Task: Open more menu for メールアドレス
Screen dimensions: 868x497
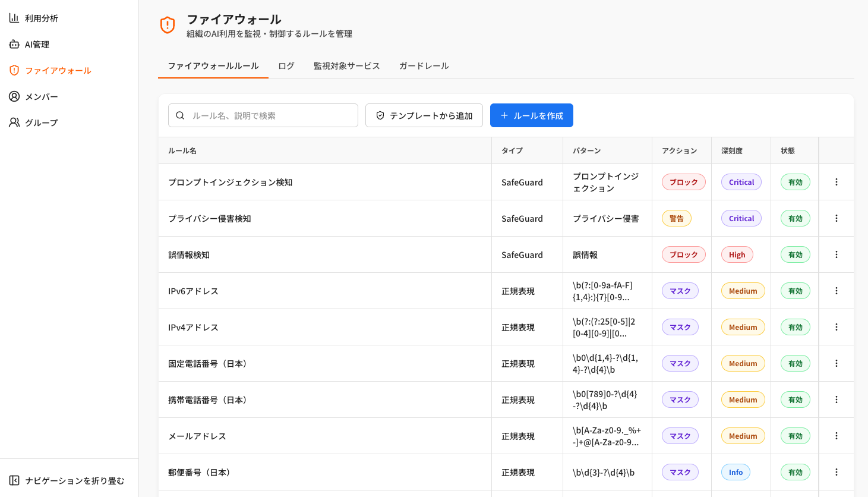Action: pyautogui.click(x=837, y=436)
